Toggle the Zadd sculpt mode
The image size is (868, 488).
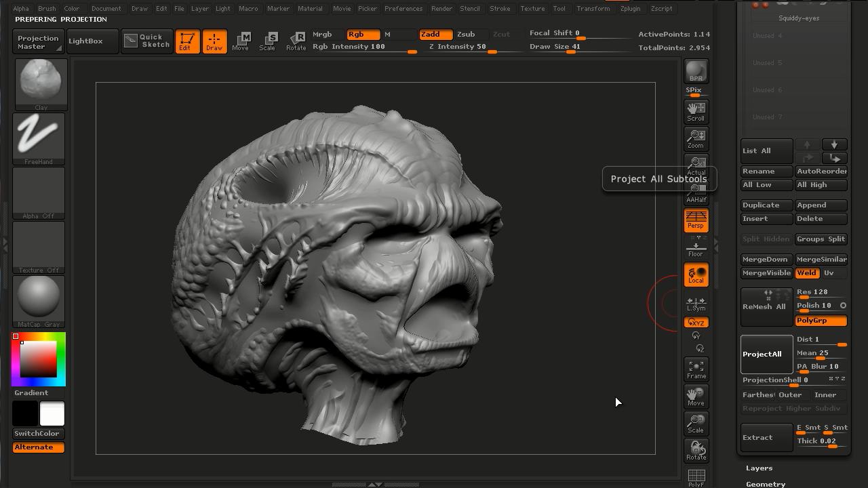tap(435, 34)
